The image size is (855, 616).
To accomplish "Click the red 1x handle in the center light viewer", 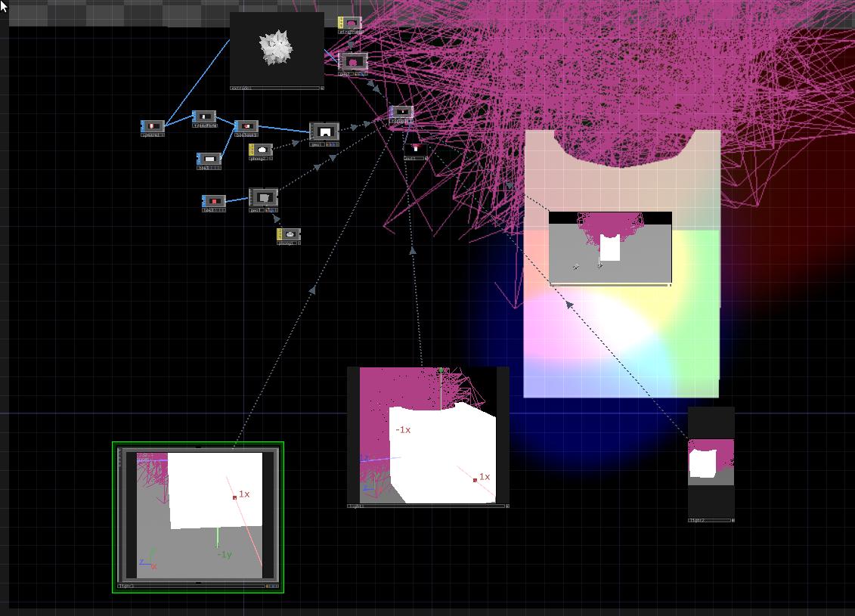I will coord(475,480).
